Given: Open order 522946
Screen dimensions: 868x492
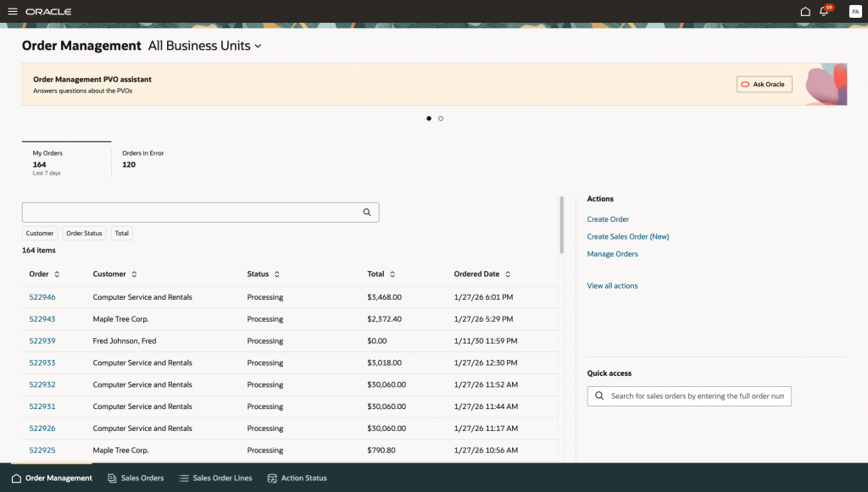Looking at the screenshot, I should pos(42,297).
